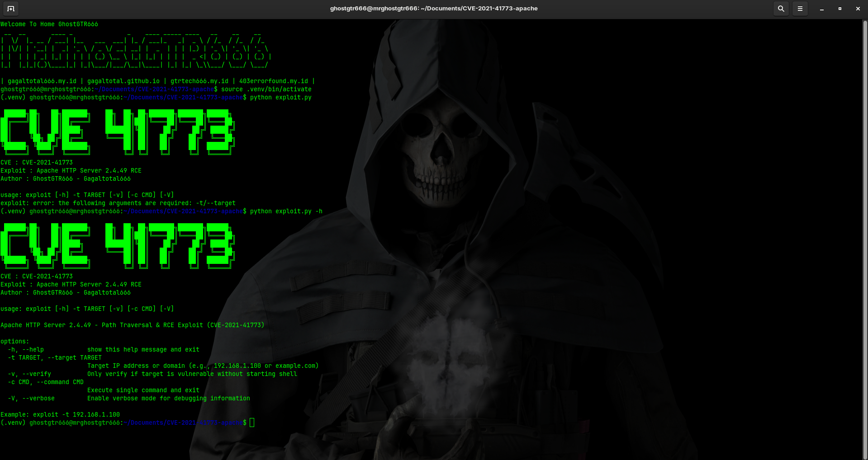Open the terminal search tool
Viewport: 868px width, 460px height.
(781, 9)
